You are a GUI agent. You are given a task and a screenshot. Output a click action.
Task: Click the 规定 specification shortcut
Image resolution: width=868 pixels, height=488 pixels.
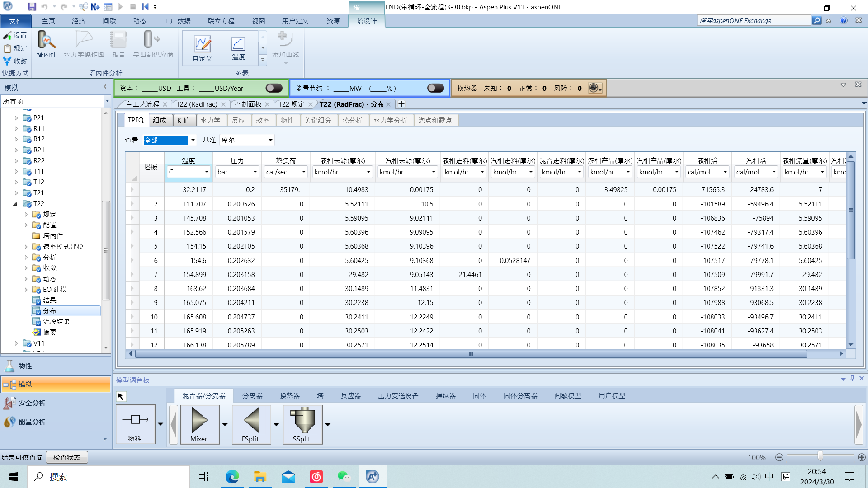pos(15,48)
